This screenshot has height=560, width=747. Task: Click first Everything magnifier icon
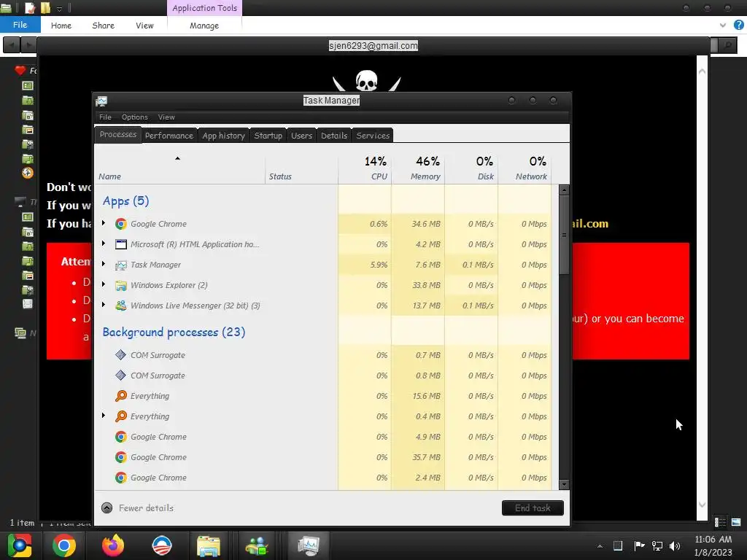(121, 396)
